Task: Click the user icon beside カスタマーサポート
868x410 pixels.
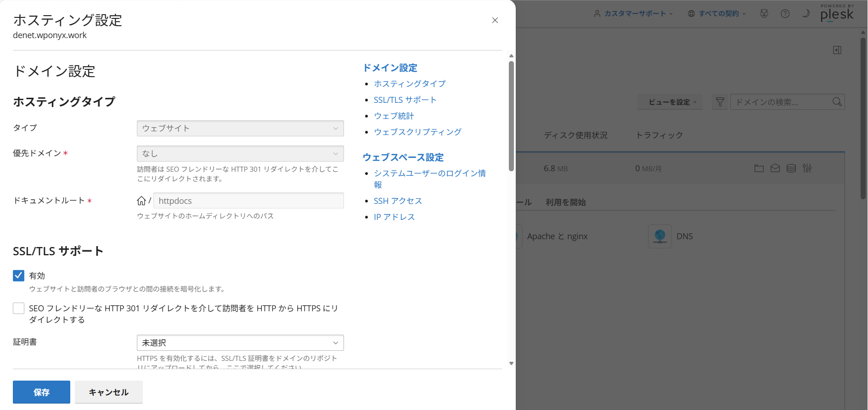Action: 597,14
